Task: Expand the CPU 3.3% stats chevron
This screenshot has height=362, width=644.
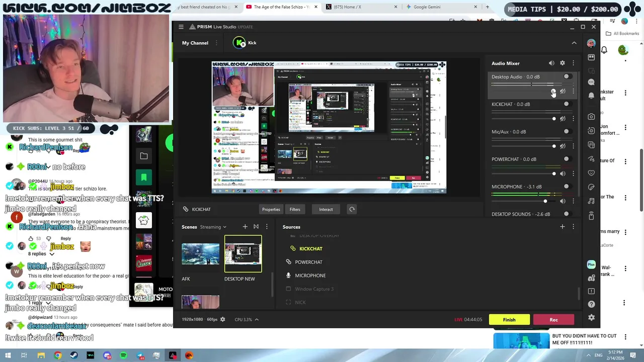Action: pyautogui.click(x=257, y=319)
